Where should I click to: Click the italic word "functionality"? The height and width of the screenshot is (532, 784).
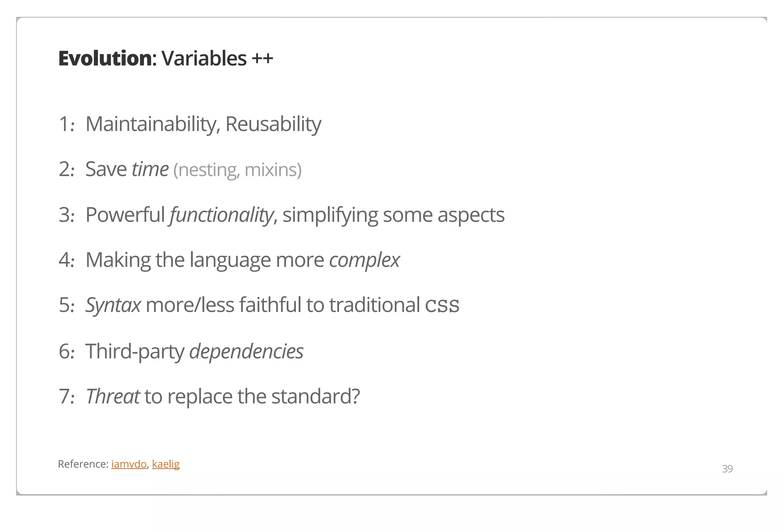(x=222, y=215)
